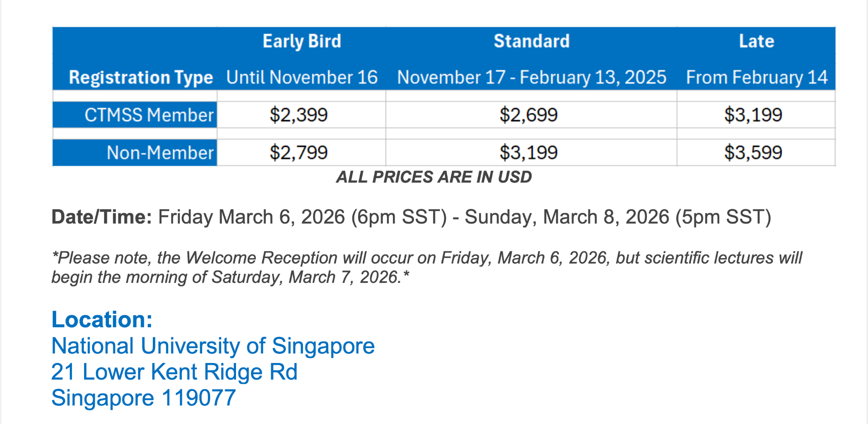
Task: Click the From February 14 cell
Action: coord(756,77)
